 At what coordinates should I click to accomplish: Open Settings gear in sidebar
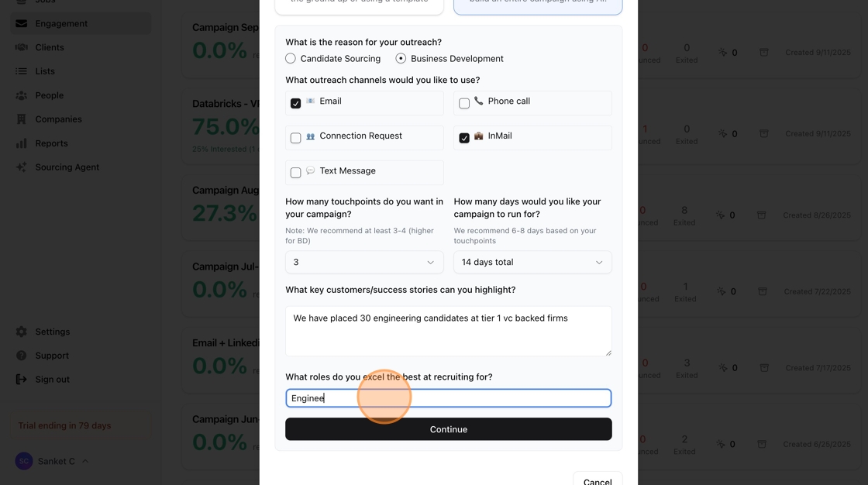coord(21,332)
